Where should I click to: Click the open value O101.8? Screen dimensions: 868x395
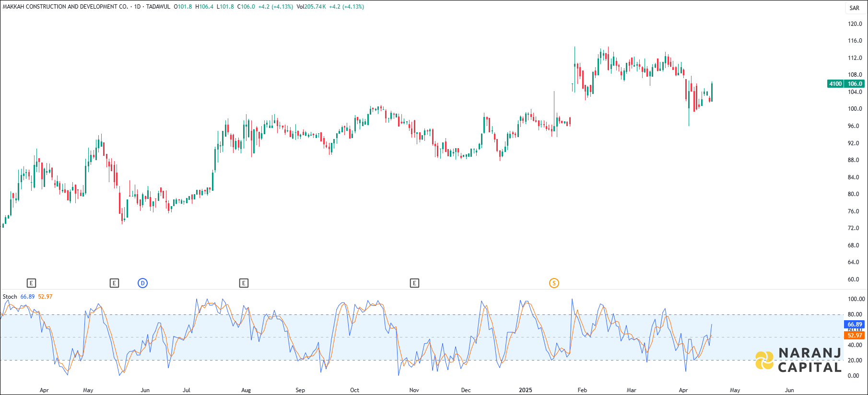tap(183, 7)
